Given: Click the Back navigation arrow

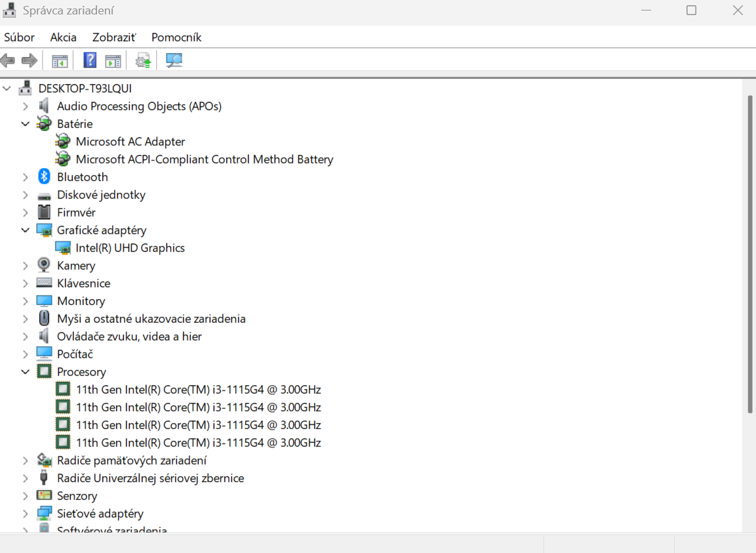Looking at the screenshot, I should point(7,60).
